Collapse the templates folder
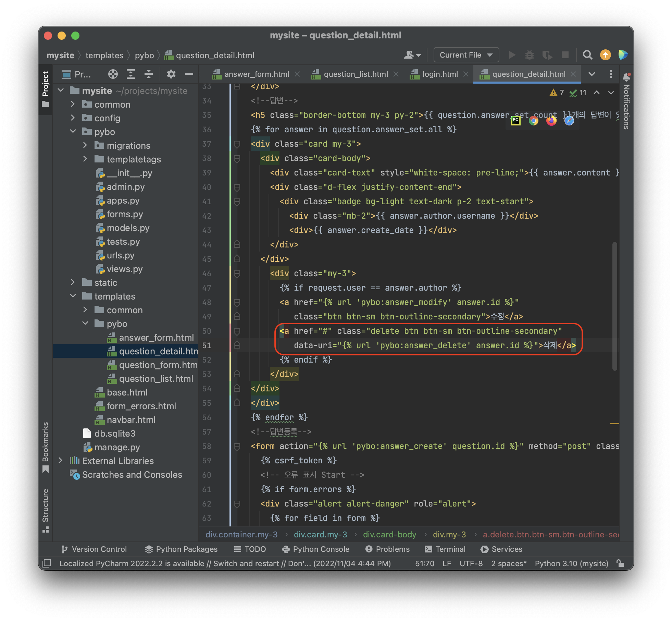The image size is (672, 621). click(x=73, y=296)
